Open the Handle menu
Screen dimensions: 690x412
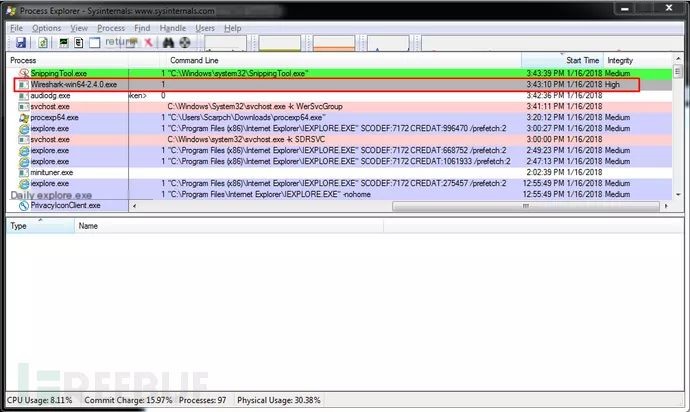172,28
